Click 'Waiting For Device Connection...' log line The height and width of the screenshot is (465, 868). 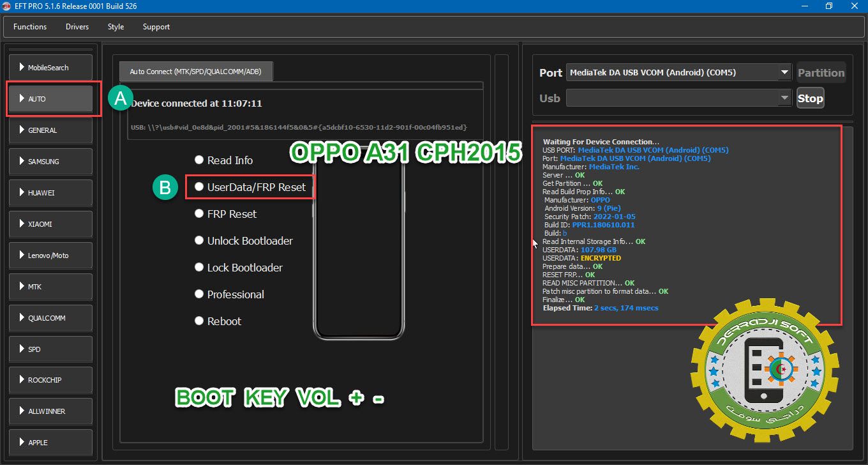pyautogui.click(x=601, y=142)
